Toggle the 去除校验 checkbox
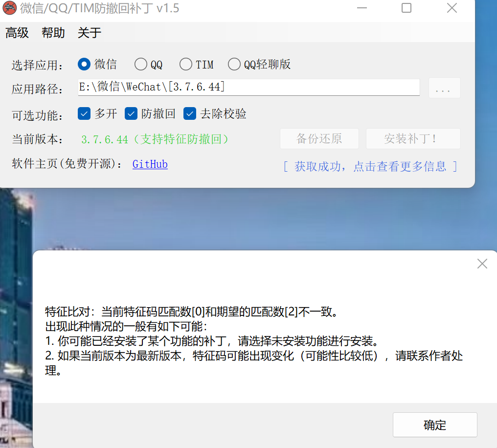Image resolution: width=497 pixels, height=448 pixels. 215,114
